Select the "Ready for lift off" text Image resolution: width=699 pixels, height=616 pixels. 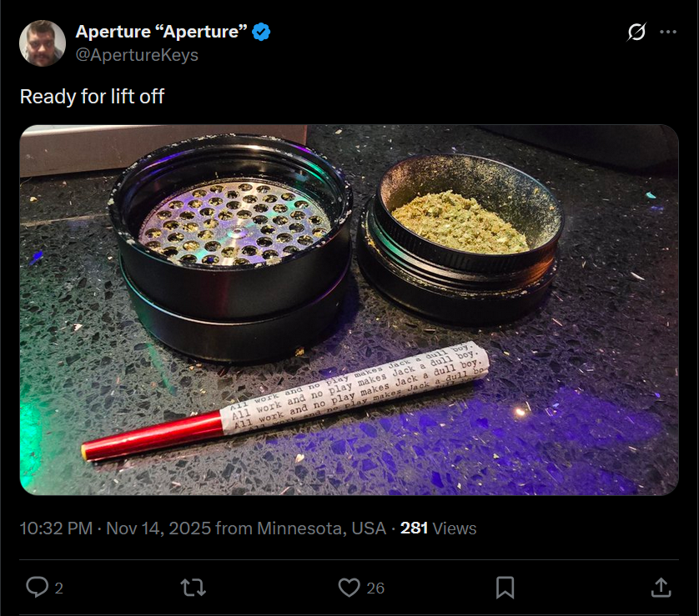(93, 97)
